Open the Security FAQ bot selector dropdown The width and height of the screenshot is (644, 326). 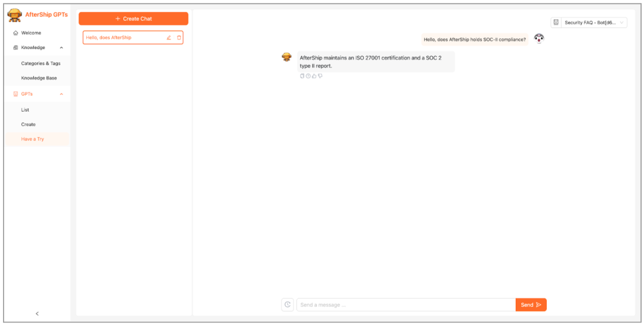click(589, 23)
